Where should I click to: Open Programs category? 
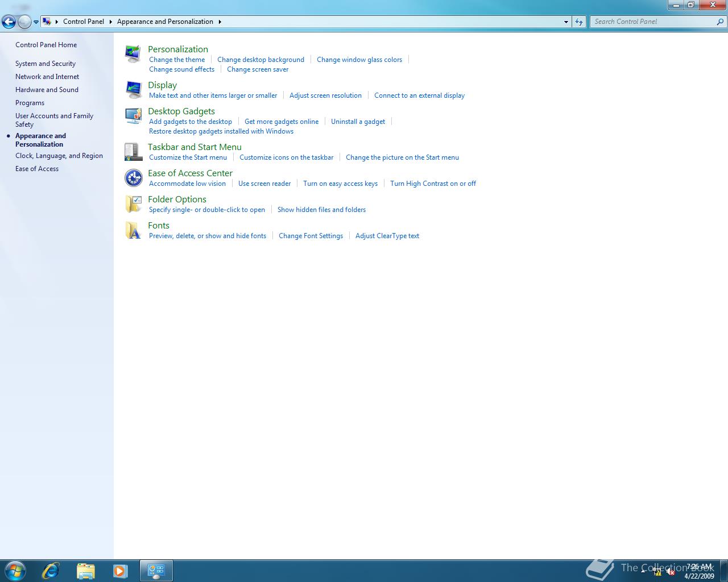(30, 103)
